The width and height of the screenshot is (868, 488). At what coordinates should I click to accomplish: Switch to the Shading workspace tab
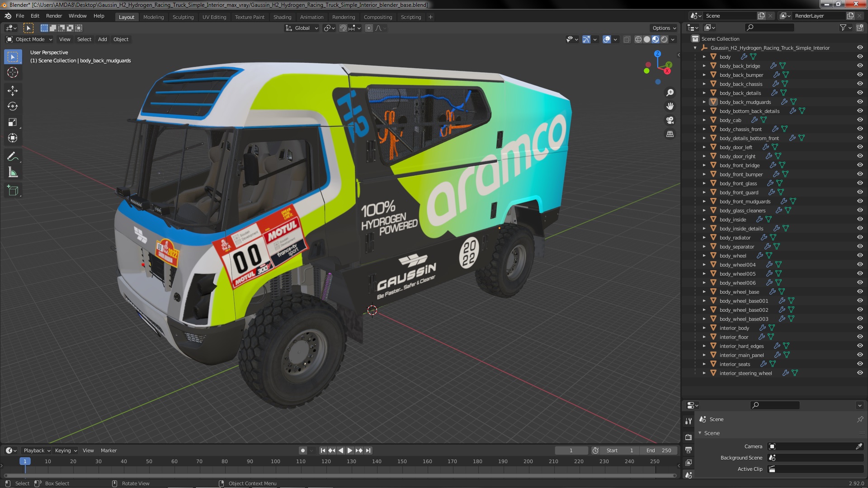click(282, 17)
